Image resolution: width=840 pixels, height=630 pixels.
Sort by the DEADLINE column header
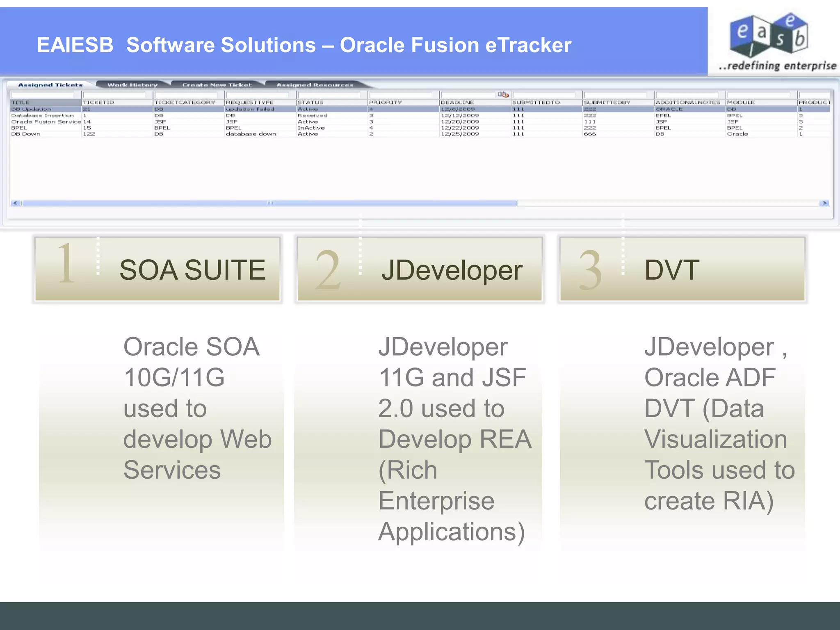coord(475,103)
